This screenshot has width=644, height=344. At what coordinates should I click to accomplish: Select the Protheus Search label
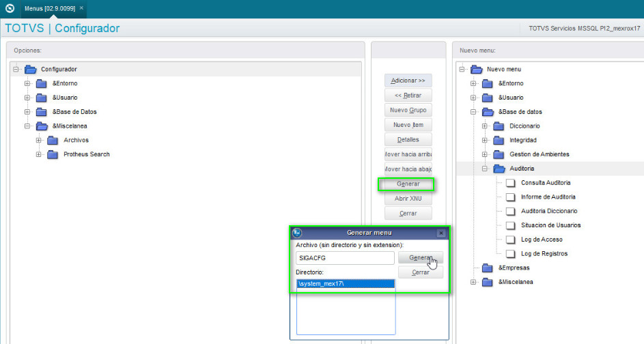click(87, 154)
